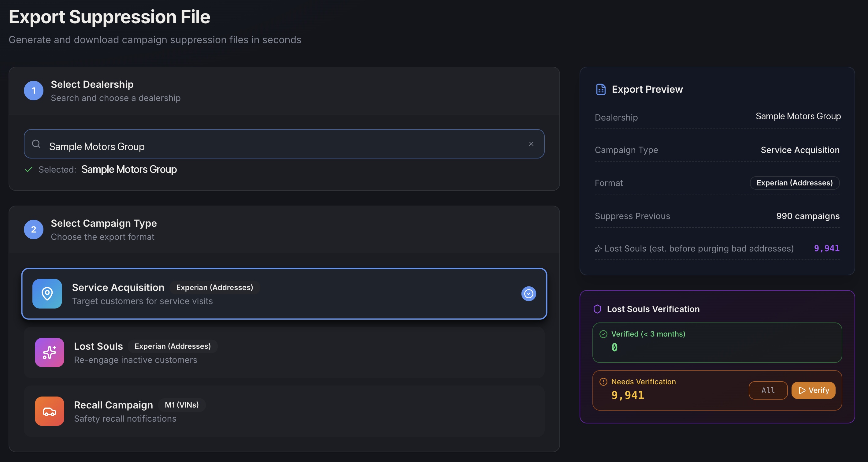Screen dimensions: 868x462
Task: Click the purple 9,941 Lost Souls estimate
Action: tap(826, 248)
